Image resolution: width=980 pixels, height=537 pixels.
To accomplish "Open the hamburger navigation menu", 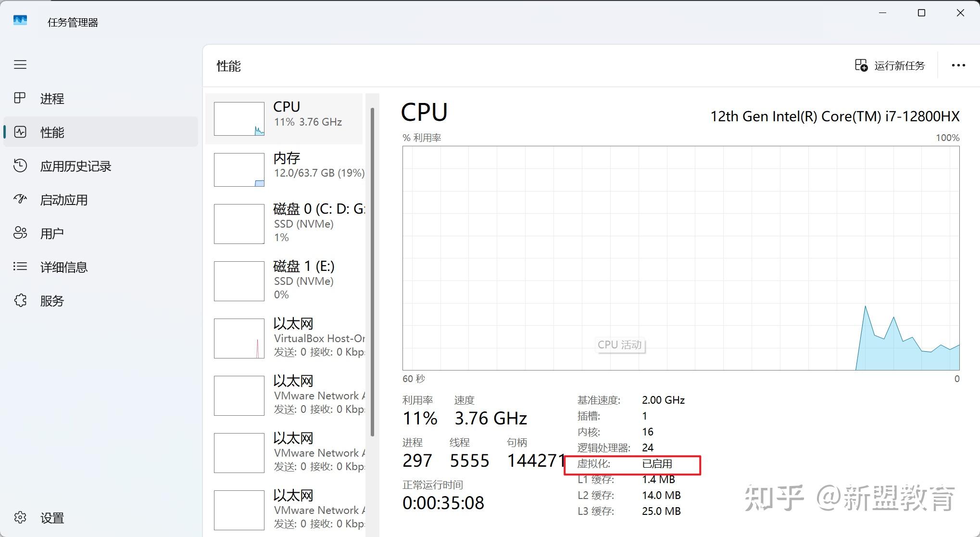I will (20, 64).
